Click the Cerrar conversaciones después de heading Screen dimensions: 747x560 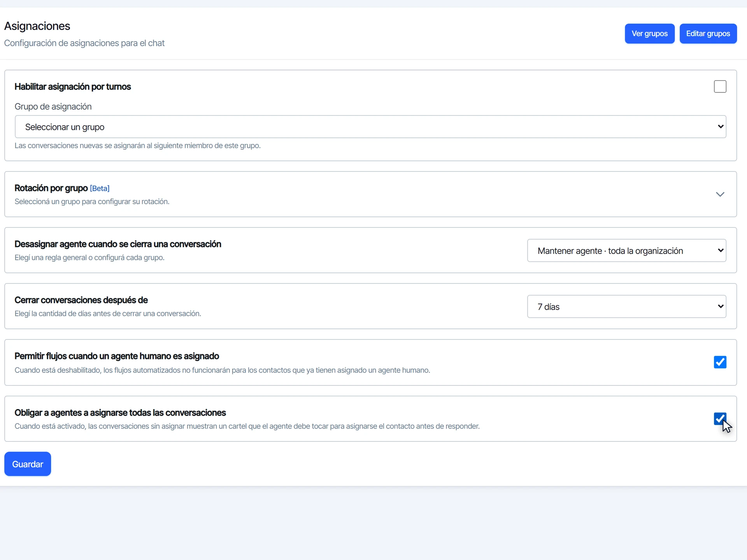[81, 300]
